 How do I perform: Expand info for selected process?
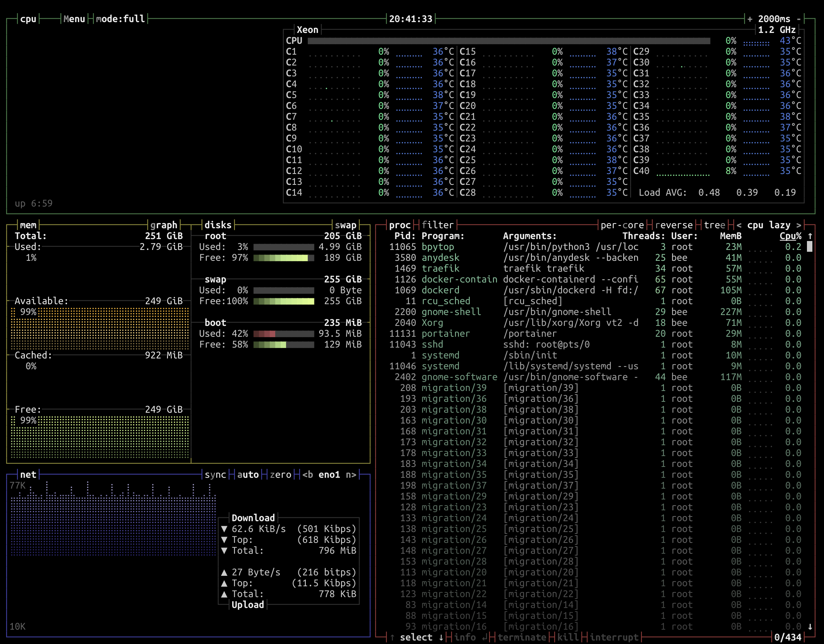pos(465,637)
